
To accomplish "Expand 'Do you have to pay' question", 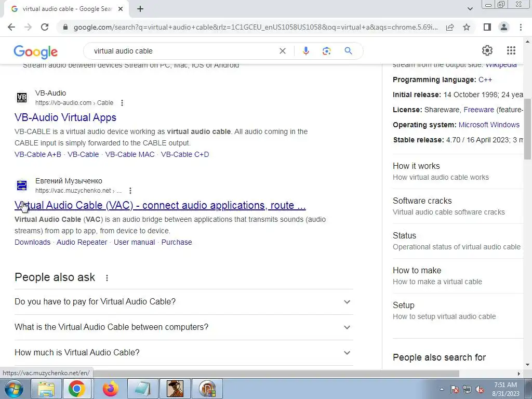I will tap(184, 302).
